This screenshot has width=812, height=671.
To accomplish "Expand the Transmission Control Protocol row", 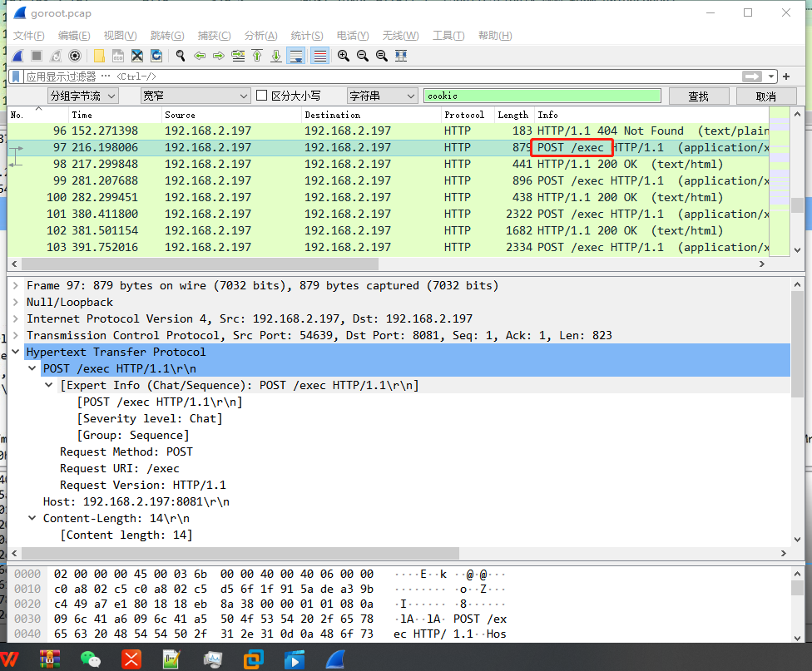I will 16,336.
